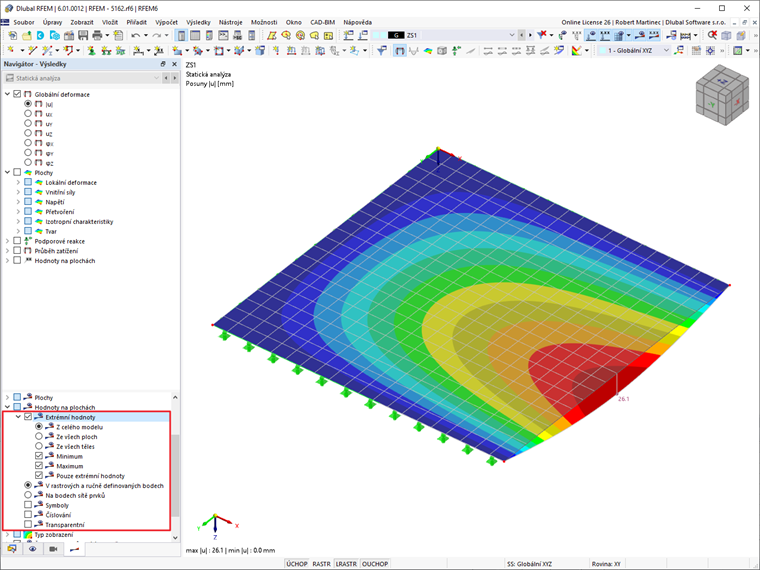Check the Transparentní checkbox
Viewport: 760px width, 570px height.
point(28,524)
